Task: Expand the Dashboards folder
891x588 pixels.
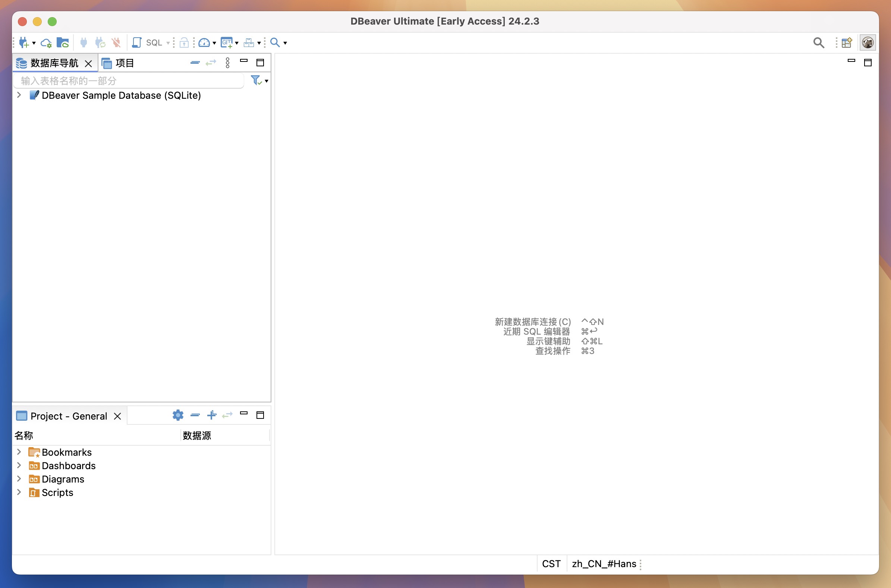Action: point(19,465)
